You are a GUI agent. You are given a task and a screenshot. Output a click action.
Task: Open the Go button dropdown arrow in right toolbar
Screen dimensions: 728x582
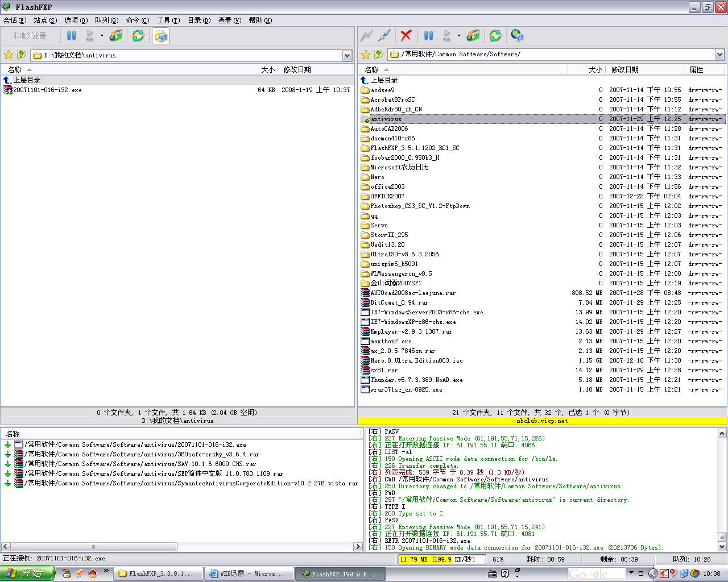(x=459, y=36)
